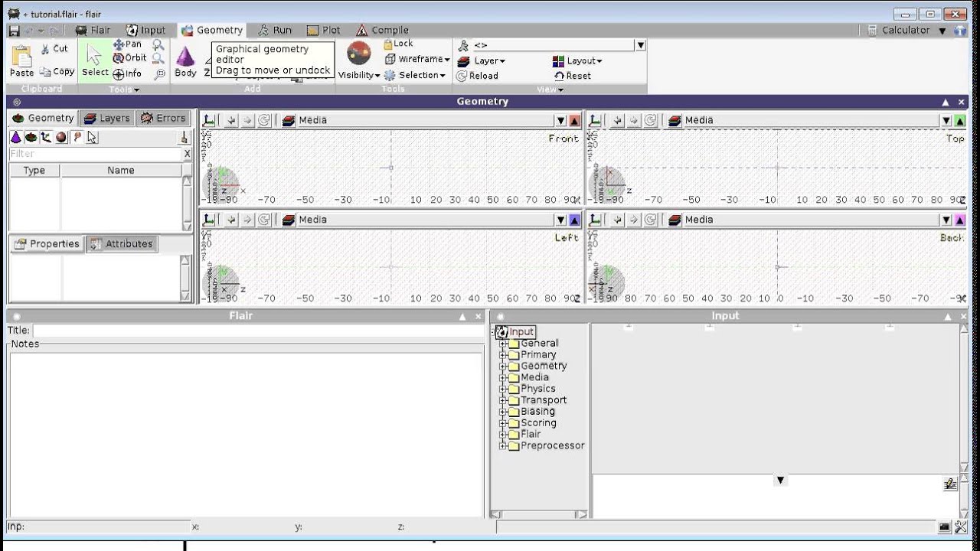Show the Properties tab panel
This screenshot has height=551, width=980.
(47, 244)
